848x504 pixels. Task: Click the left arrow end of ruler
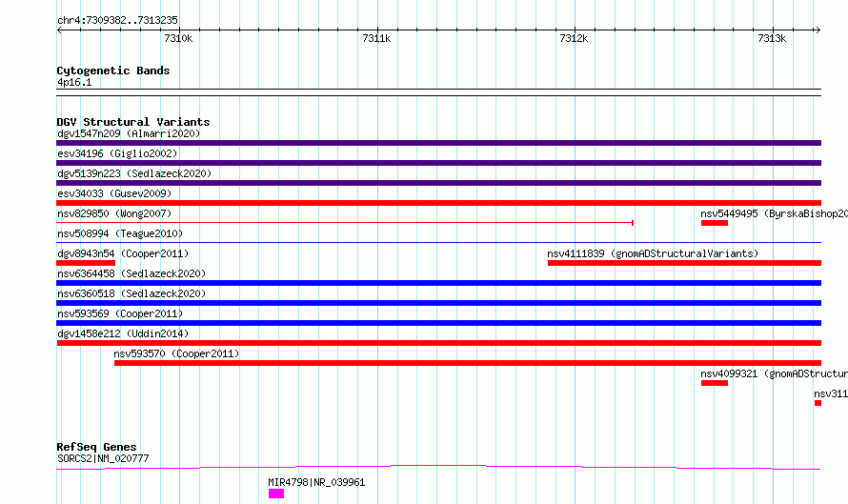[59, 30]
